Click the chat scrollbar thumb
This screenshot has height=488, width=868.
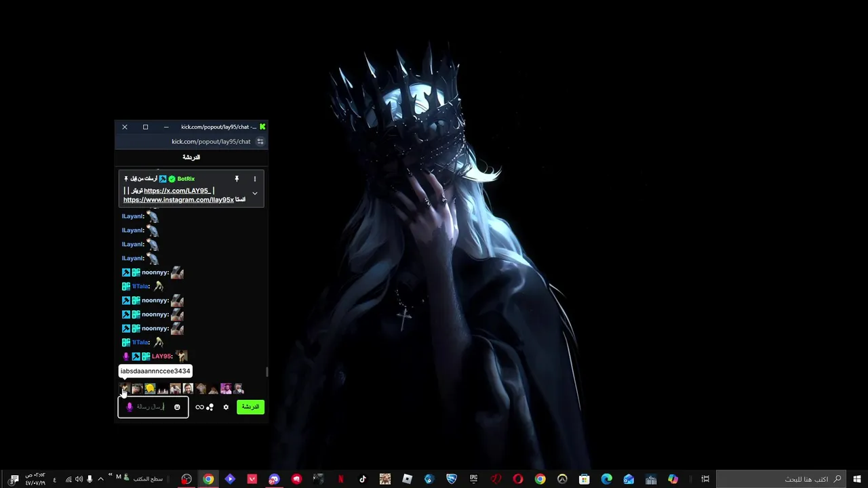(267, 371)
